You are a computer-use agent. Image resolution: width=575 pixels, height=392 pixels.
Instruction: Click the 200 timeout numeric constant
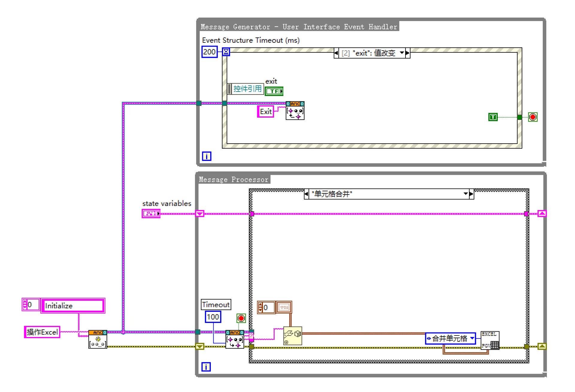coord(209,52)
